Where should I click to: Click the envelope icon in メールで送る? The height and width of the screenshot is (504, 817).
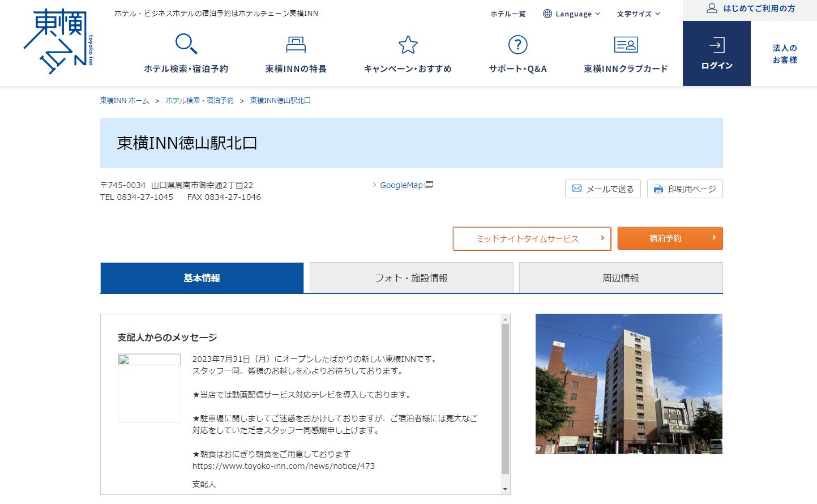(x=576, y=189)
